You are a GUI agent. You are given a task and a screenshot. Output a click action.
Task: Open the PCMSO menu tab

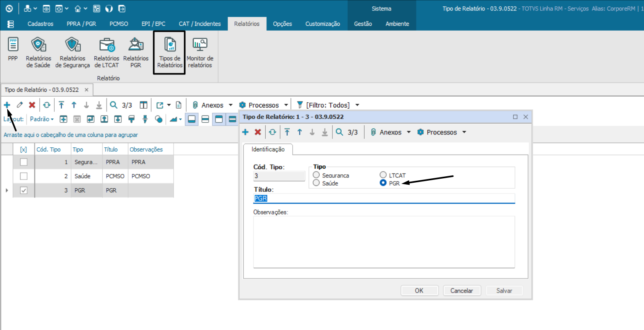pyautogui.click(x=119, y=24)
